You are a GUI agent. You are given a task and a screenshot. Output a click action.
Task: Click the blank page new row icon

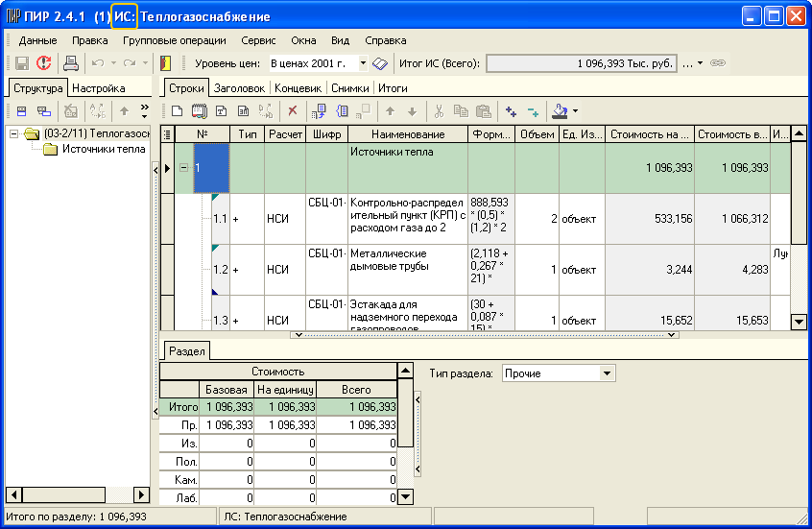coord(175,111)
